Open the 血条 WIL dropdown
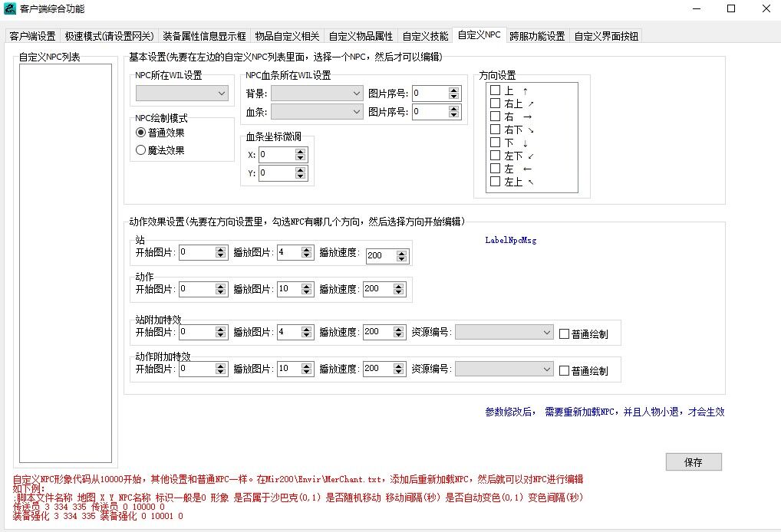Image resolution: width=781 pixels, height=532 pixels. coord(317,111)
